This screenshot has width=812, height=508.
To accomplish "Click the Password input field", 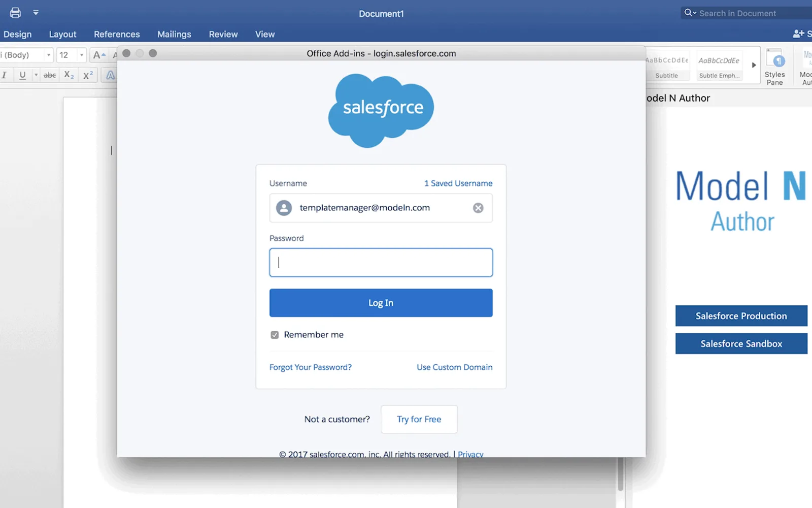I will coord(381,263).
